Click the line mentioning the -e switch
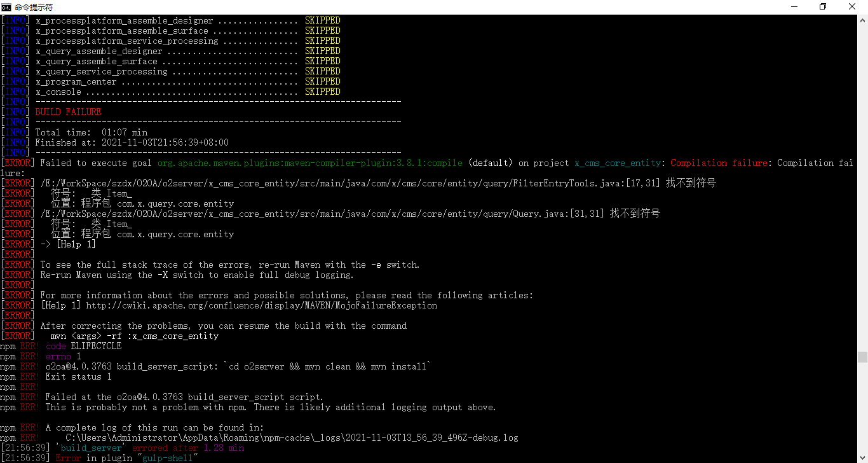The height and width of the screenshot is (463, 868). click(230, 265)
